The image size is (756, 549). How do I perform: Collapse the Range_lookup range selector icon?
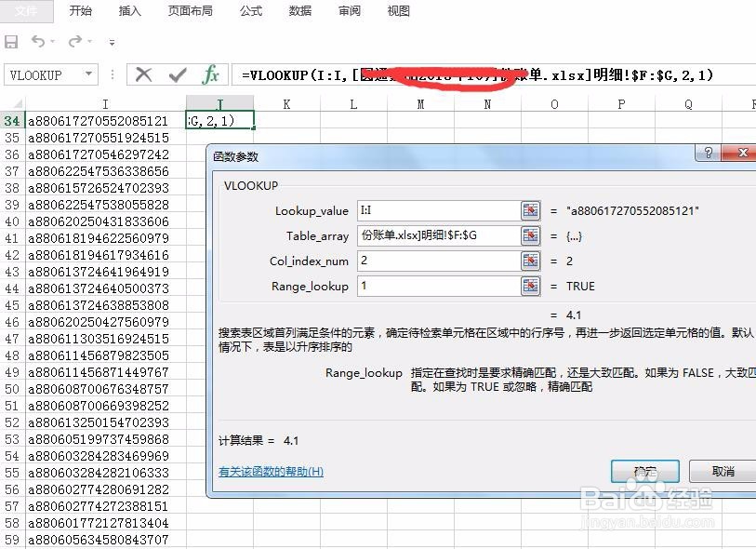click(x=530, y=287)
